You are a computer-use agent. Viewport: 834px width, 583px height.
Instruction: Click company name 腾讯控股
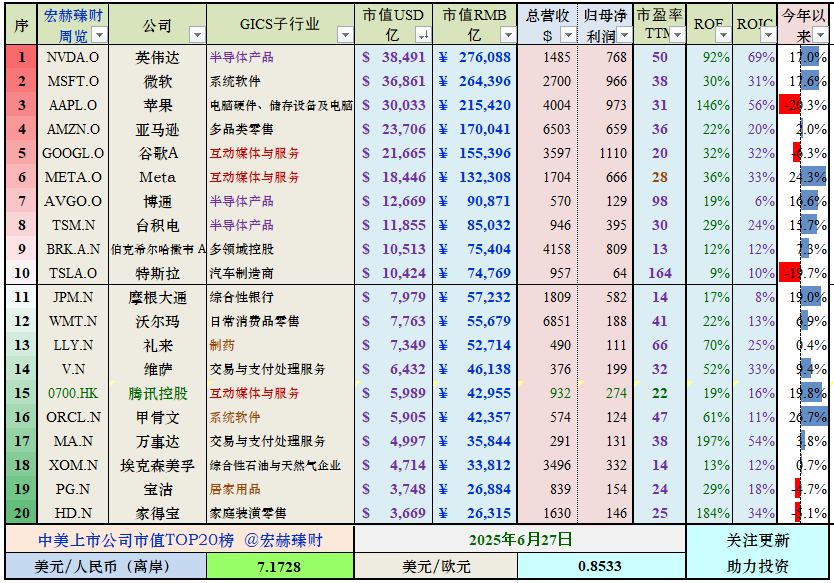click(x=157, y=393)
